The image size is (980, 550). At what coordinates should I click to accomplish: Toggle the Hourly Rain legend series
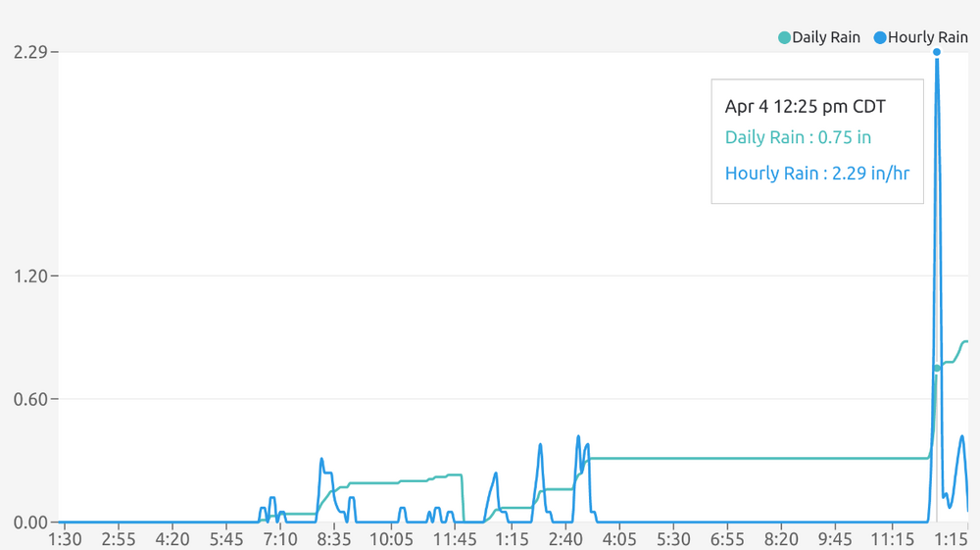coord(920,37)
